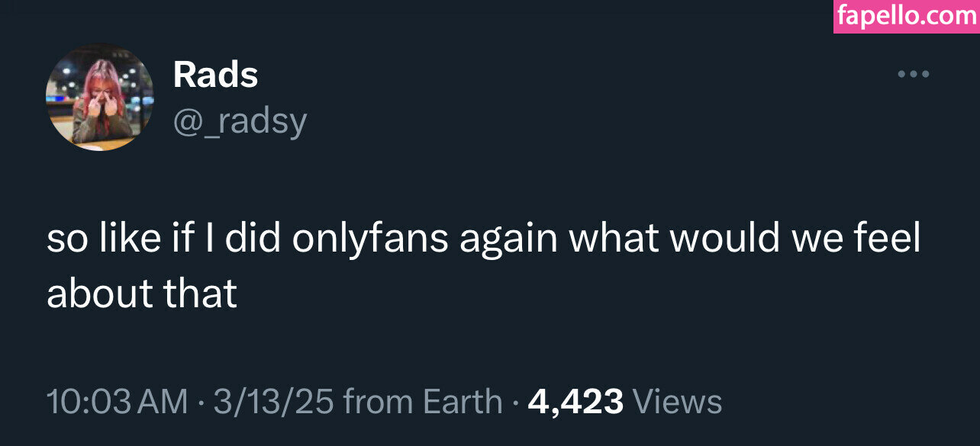Open the three-dot more options menu
980x446 pixels.
[x=913, y=75]
